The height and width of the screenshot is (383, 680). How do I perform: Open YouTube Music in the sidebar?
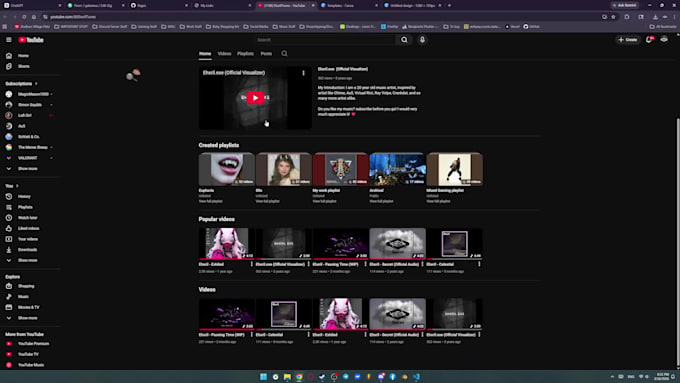click(30, 365)
